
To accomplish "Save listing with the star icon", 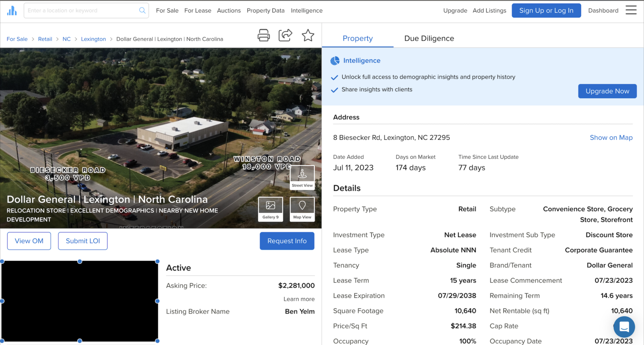I will [308, 35].
